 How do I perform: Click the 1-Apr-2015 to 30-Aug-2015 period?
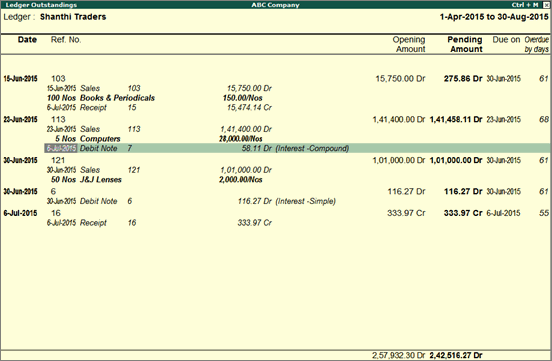(494, 17)
